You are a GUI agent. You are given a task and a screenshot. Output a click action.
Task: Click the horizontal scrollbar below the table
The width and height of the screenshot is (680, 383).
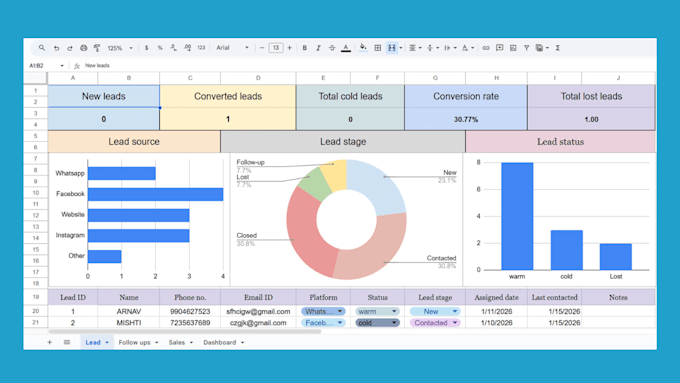185,331
